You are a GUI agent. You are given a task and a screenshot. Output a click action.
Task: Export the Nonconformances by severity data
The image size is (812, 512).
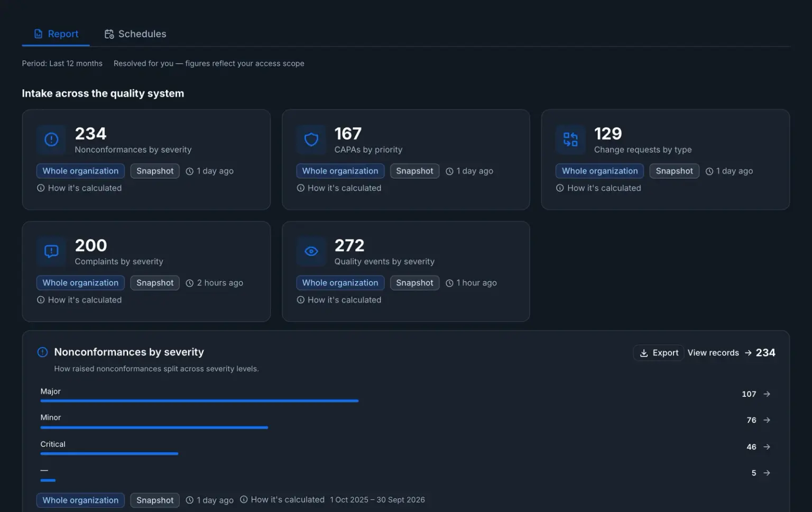659,353
